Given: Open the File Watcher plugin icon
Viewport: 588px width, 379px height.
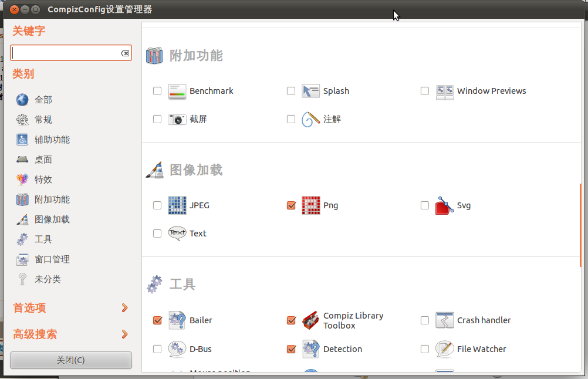Looking at the screenshot, I should (445, 349).
